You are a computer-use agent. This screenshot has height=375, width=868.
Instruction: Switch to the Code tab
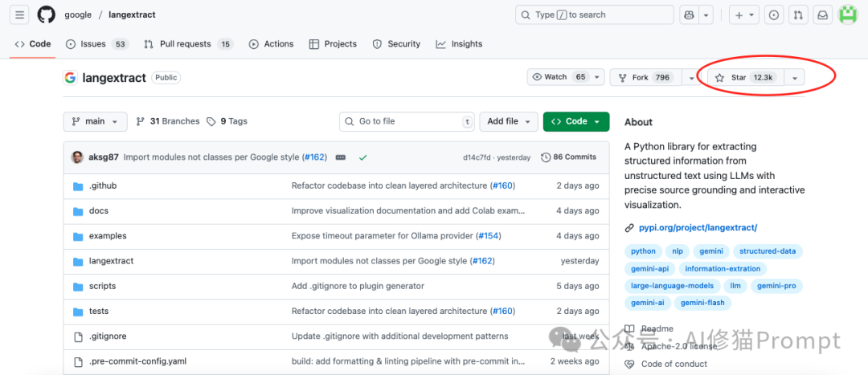tap(33, 43)
